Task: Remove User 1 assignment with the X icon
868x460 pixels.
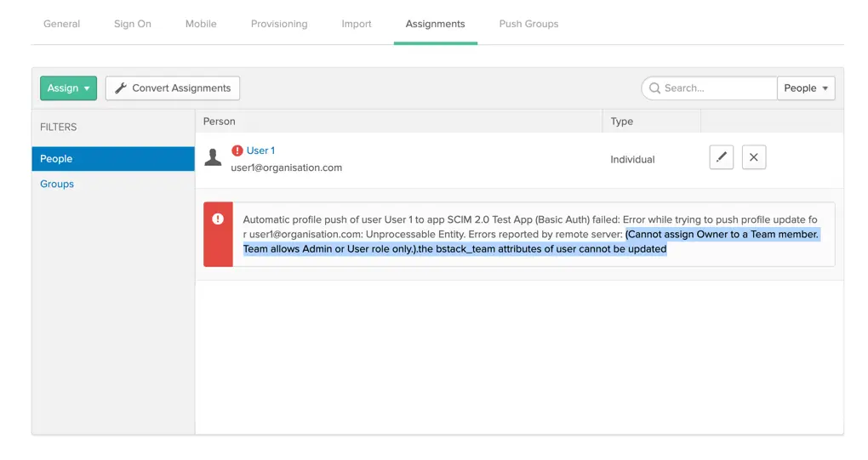Action: 753,157
